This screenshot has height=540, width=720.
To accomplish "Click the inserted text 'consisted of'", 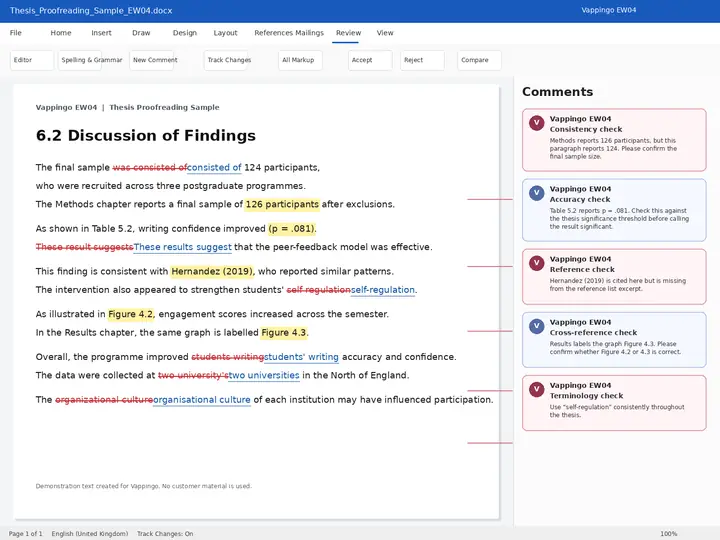I will [x=214, y=168].
